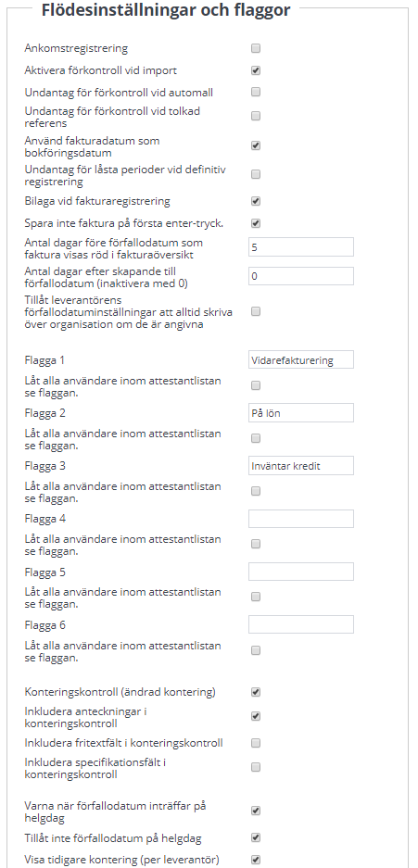Uncheck Tillåt inte förfallodatum på helgdag
418x868 pixels.
coord(256,837)
